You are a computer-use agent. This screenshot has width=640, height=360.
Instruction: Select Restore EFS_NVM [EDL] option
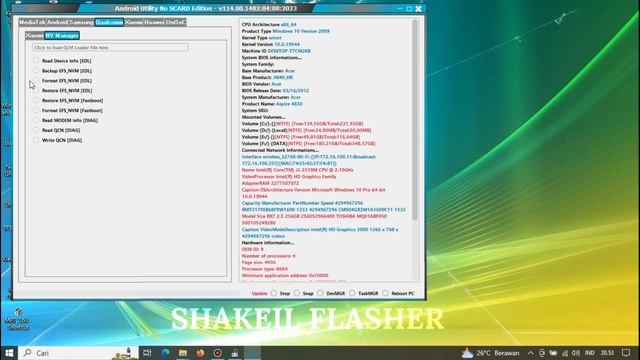point(63,91)
